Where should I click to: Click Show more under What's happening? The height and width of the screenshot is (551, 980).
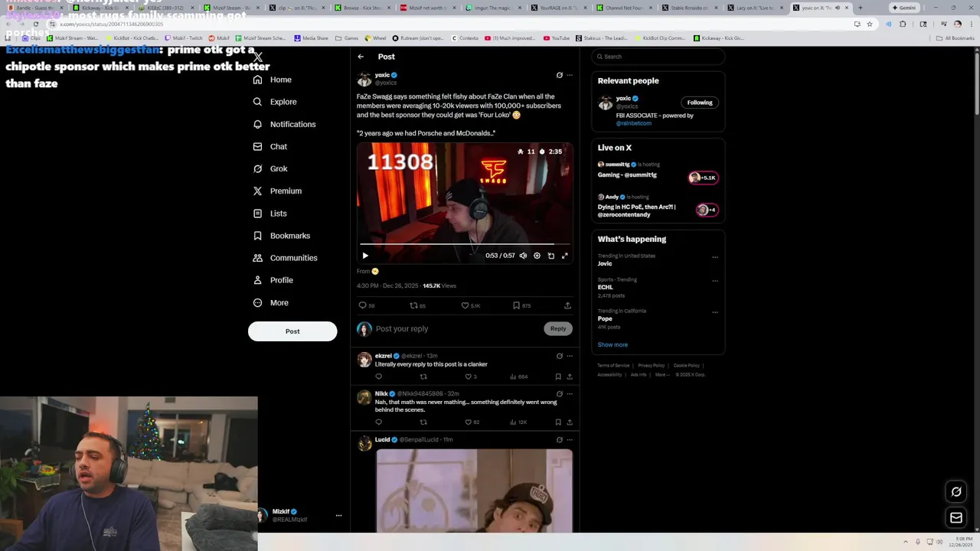[612, 345]
